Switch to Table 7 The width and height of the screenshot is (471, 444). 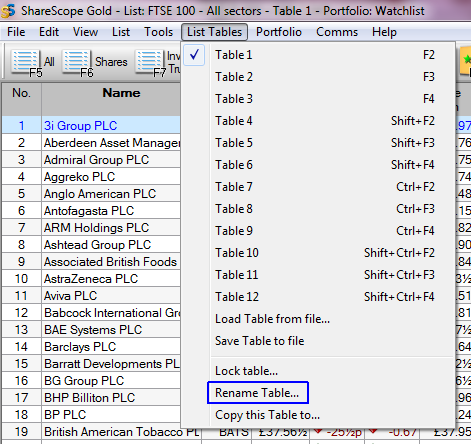pos(318,187)
